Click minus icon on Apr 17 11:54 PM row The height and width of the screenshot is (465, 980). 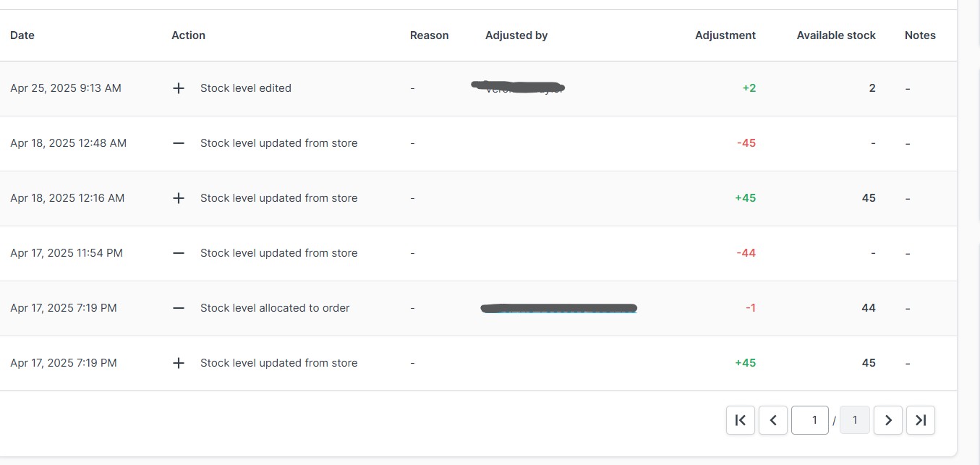pos(179,253)
